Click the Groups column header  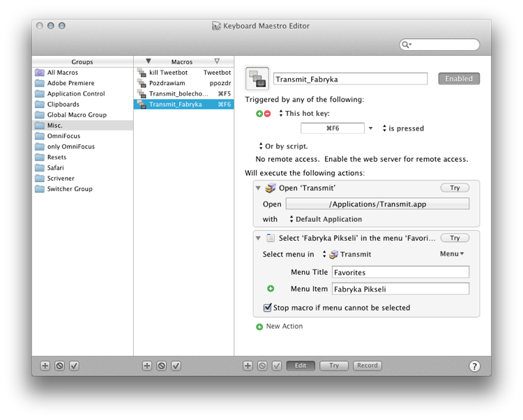pyautogui.click(x=82, y=61)
